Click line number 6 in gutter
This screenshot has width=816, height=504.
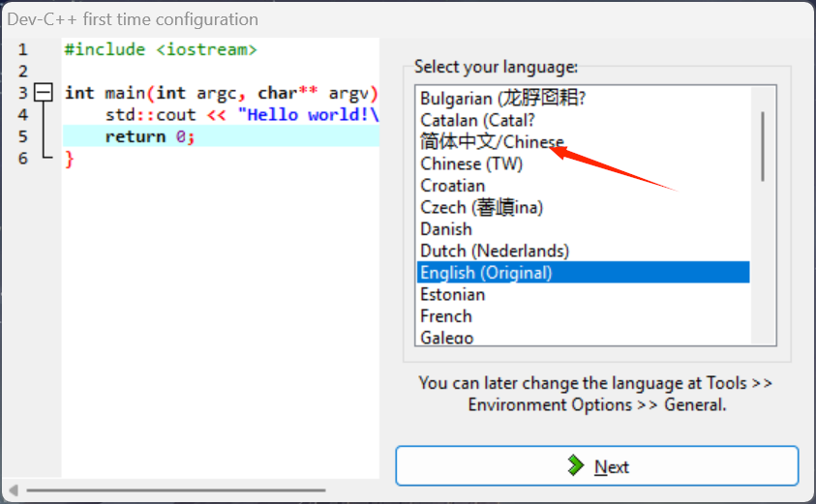pyautogui.click(x=23, y=158)
